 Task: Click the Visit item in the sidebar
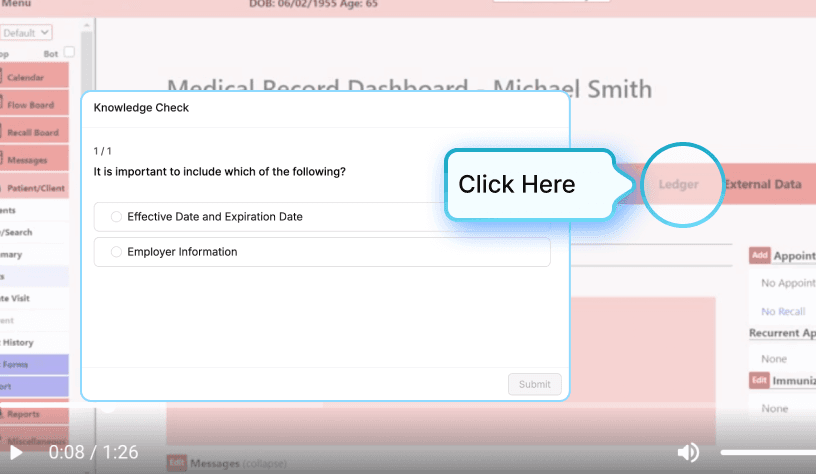(x=34, y=298)
